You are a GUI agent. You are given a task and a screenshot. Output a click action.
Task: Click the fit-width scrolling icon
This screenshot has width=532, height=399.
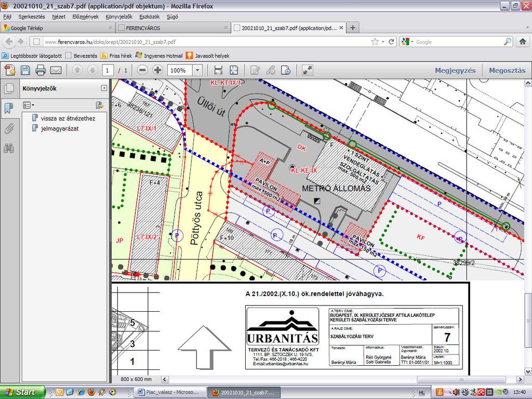tap(219, 70)
